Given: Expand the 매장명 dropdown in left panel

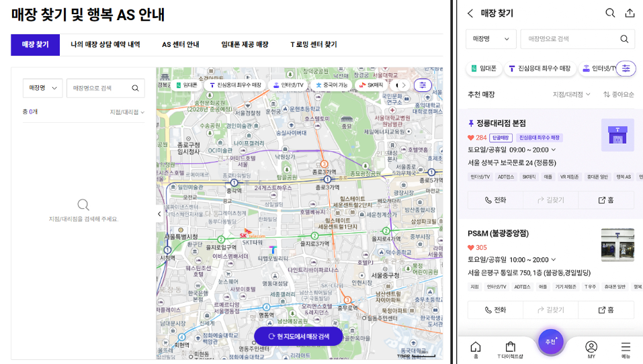Looking at the screenshot, I should click(42, 88).
